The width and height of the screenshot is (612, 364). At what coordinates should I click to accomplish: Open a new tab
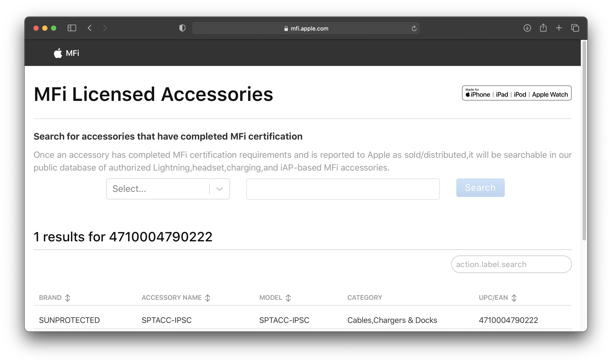pos(559,28)
